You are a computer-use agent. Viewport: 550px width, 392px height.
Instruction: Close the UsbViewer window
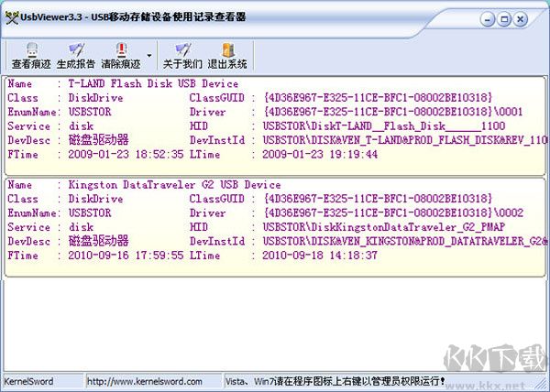coord(521,19)
